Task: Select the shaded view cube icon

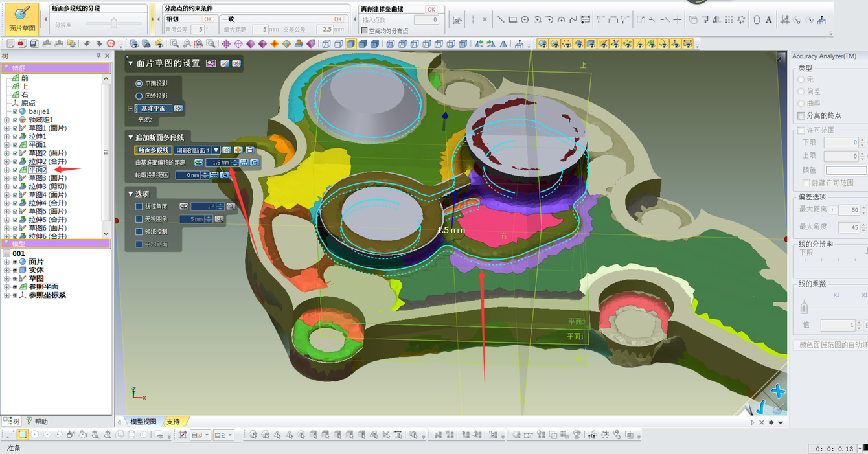Action: [x=350, y=44]
